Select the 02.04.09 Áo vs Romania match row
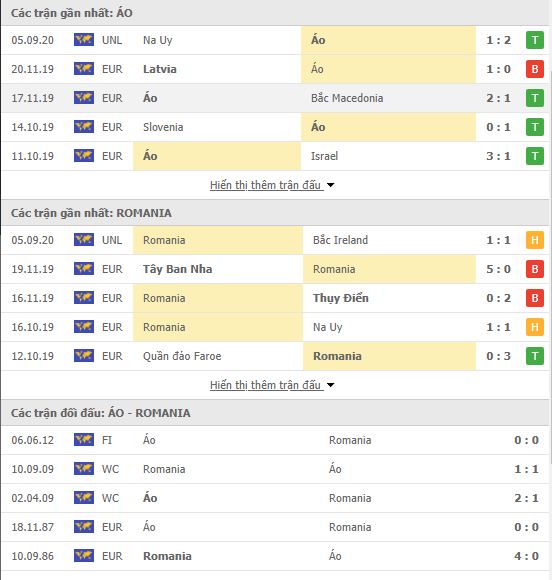The width and height of the screenshot is (552, 580). (276, 498)
